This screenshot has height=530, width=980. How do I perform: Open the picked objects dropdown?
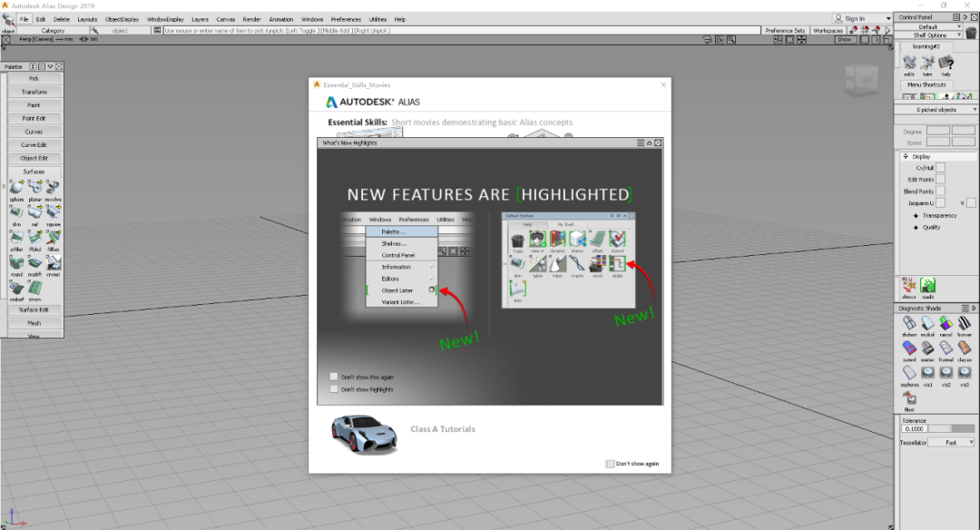936,110
